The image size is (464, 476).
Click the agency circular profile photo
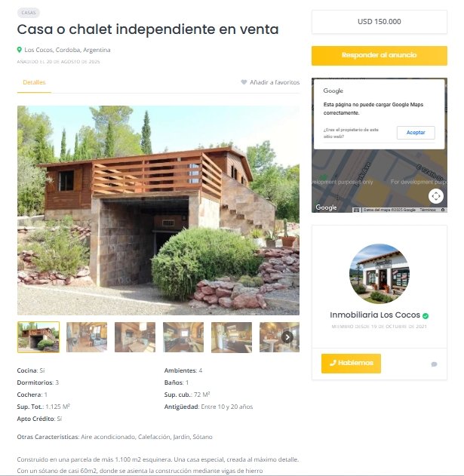tap(379, 274)
